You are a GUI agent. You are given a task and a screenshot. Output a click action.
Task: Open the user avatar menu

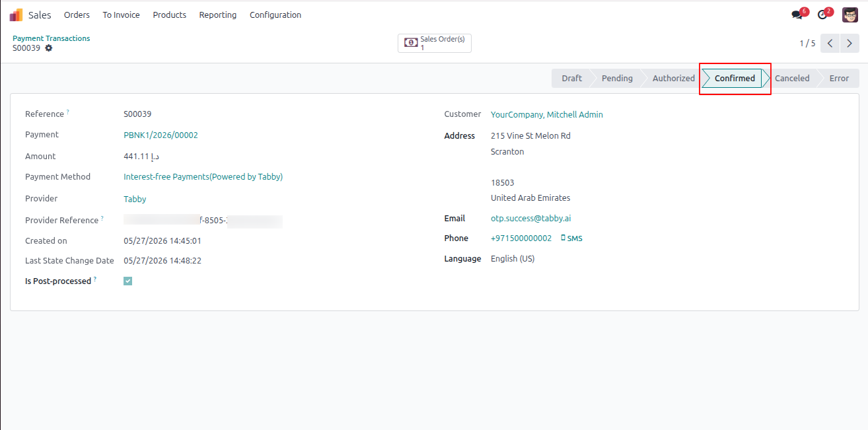850,15
